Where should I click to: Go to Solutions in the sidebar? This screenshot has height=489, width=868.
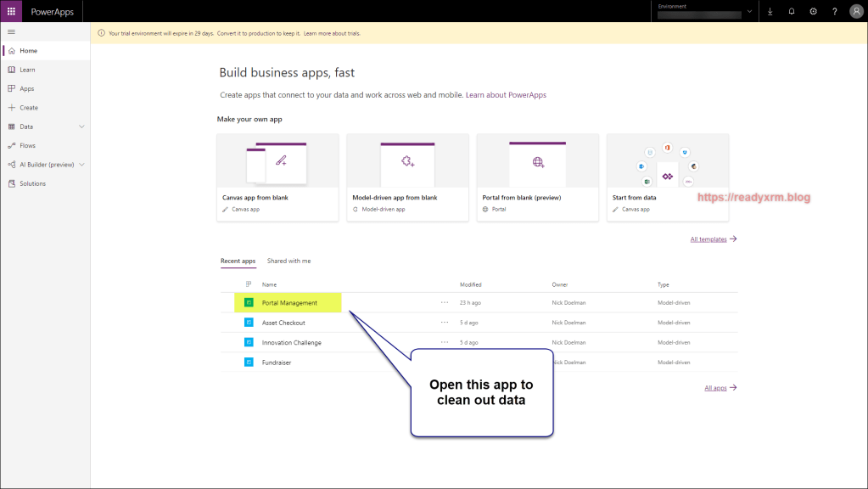[32, 183]
